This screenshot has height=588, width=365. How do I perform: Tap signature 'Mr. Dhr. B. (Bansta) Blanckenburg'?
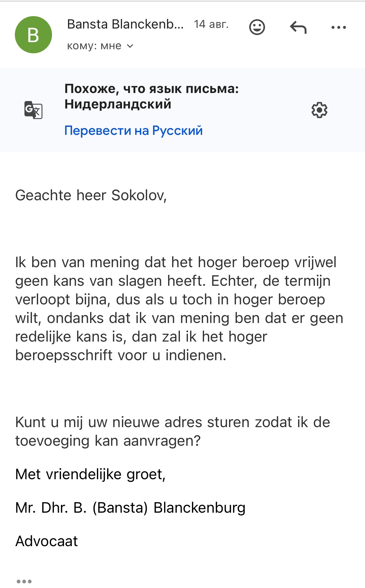130,508
